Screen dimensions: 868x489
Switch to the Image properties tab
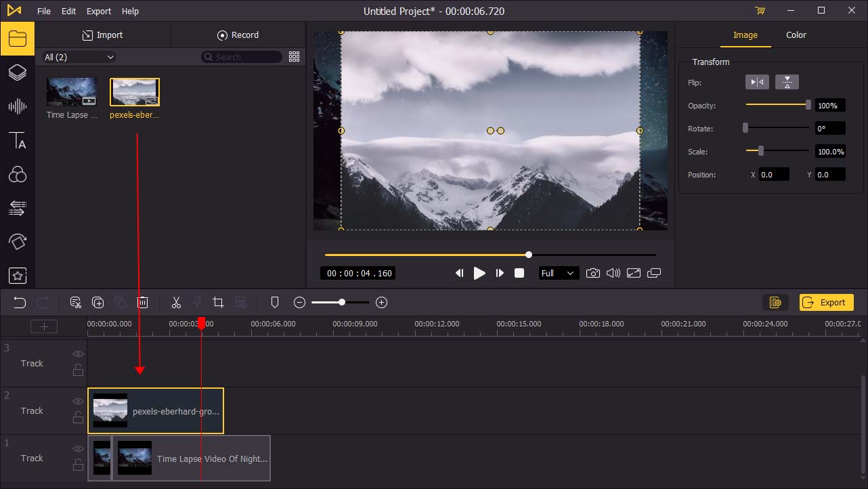point(745,35)
